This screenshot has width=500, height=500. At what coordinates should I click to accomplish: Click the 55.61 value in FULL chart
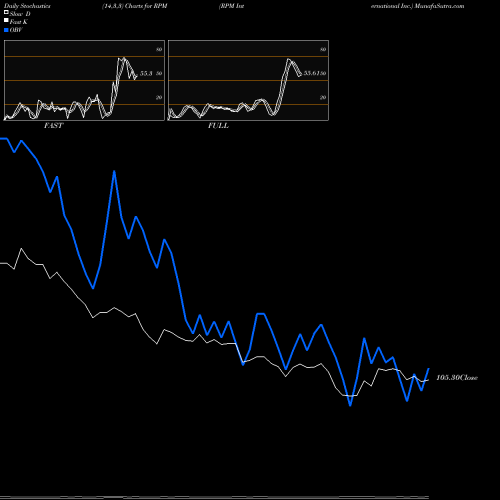coord(312,73)
